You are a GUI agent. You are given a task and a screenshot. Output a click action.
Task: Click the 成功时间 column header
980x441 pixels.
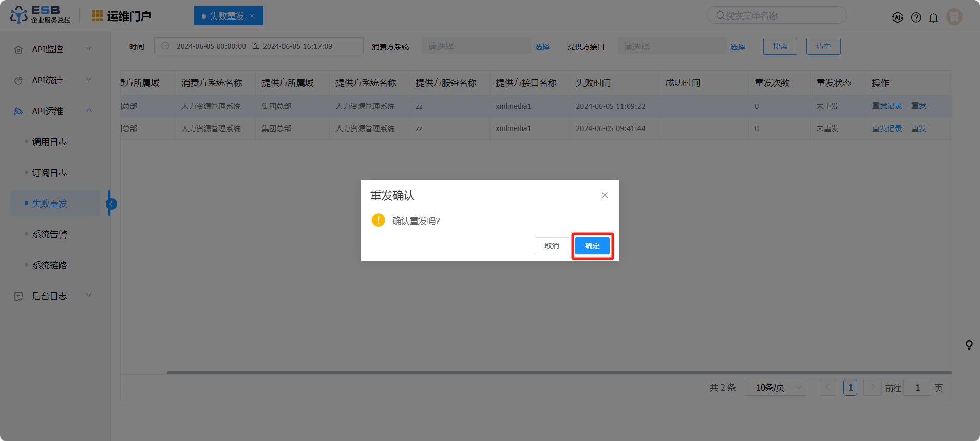(683, 83)
